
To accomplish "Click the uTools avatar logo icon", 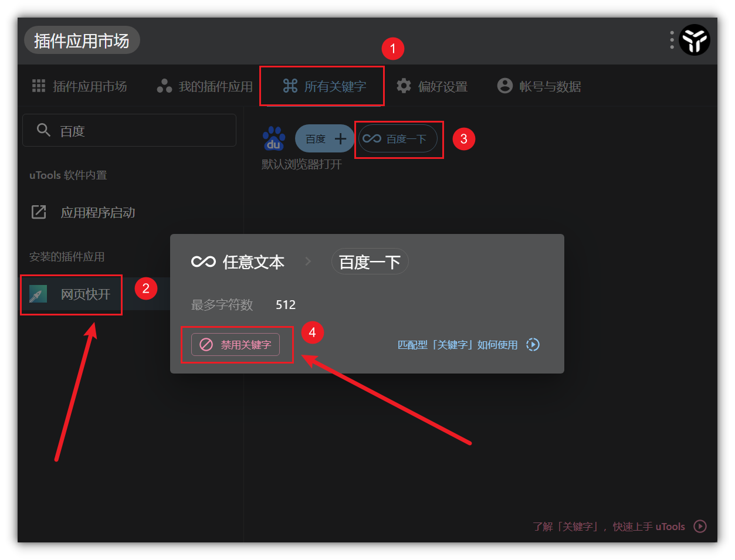I will tap(695, 40).
